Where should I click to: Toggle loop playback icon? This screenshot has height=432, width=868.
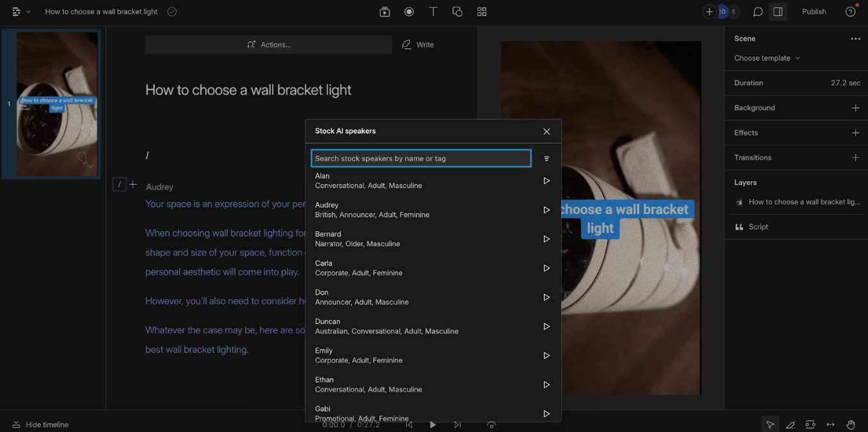(491, 424)
